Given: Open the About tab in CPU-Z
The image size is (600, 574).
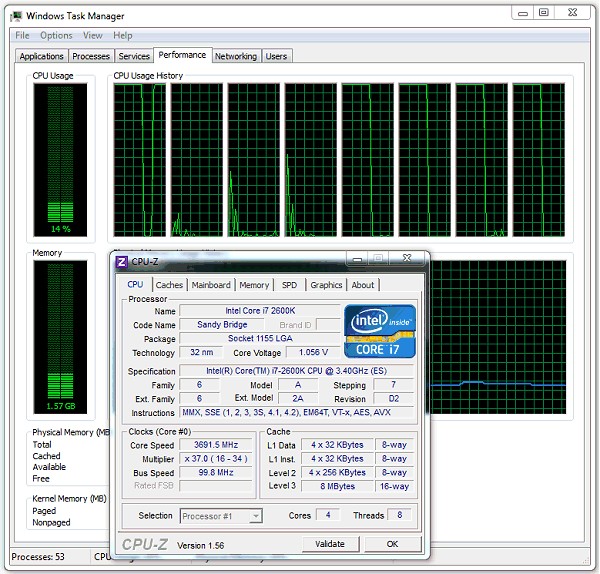Looking at the screenshot, I should coord(362,285).
